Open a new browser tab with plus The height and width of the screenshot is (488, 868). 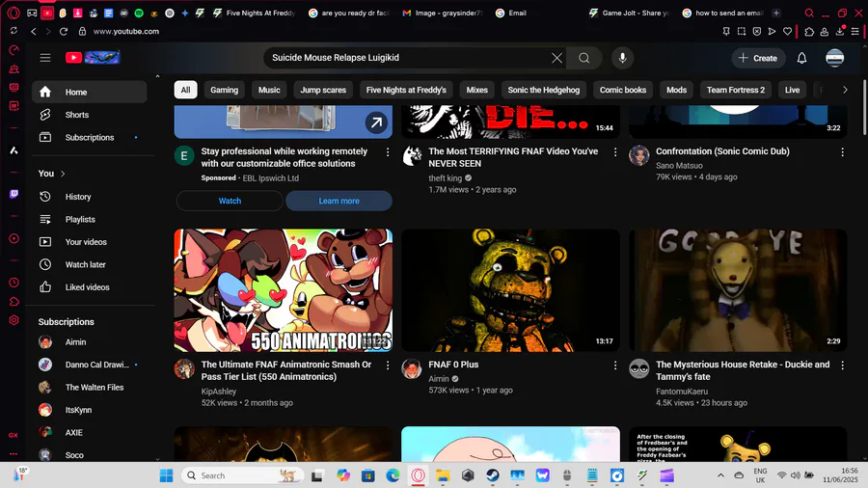coord(776,13)
